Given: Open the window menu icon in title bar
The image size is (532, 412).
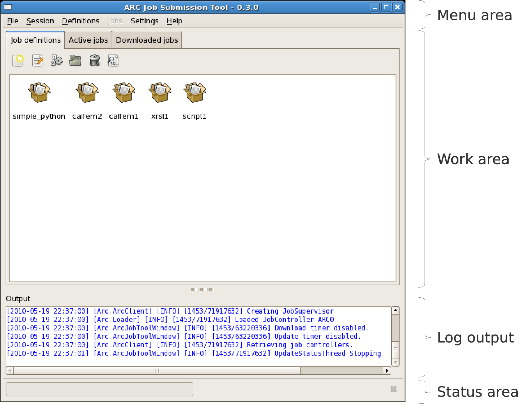Looking at the screenshot, I should (x=8, y=7).
